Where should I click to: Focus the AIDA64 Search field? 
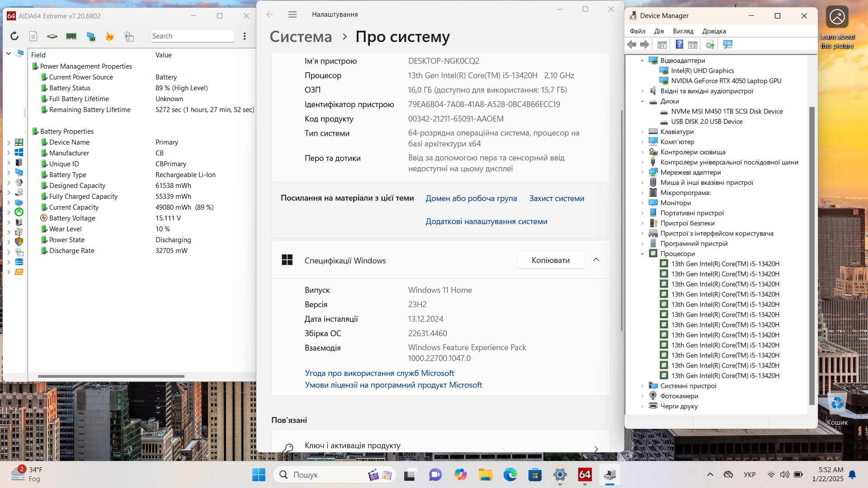(x=193, y=36)
